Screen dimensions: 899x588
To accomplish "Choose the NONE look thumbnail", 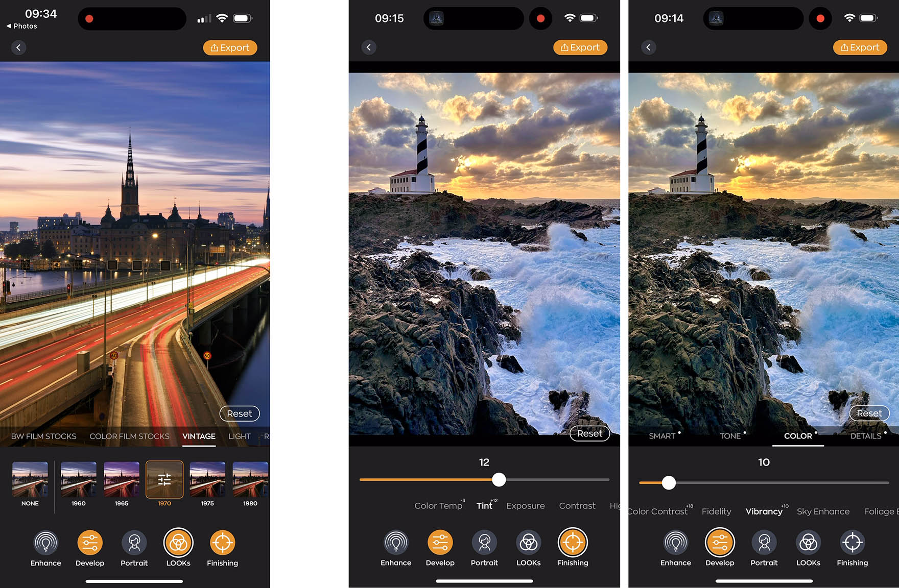I will click(30, 480).
